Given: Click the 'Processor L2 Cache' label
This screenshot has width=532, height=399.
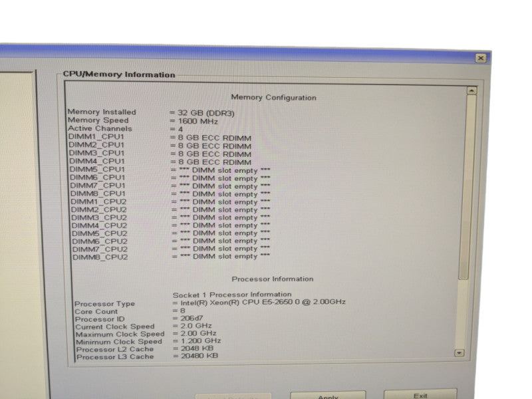Looking at the screenshot, I should coord(115,349).
